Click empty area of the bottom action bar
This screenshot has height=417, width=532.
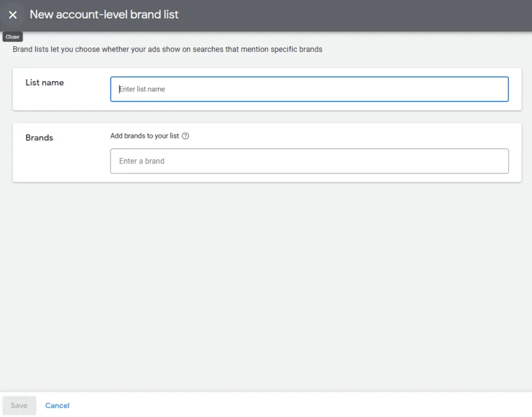296,406
